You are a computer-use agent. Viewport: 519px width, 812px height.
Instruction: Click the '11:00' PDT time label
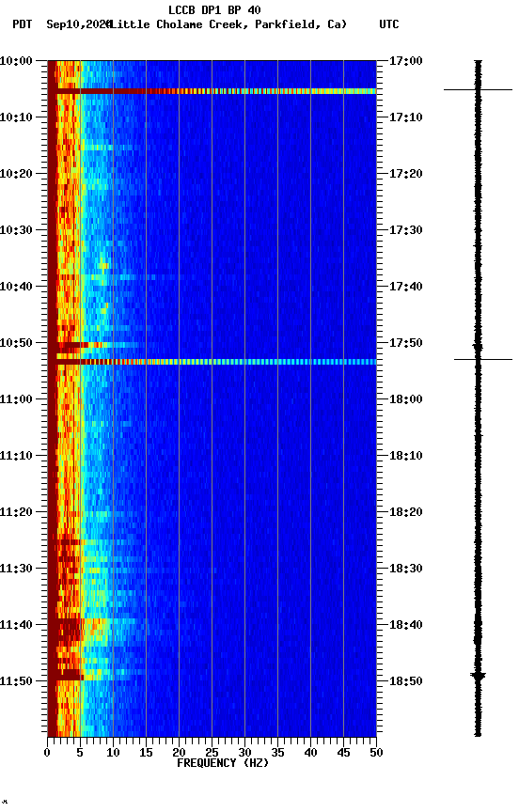(x=16, y=399)
